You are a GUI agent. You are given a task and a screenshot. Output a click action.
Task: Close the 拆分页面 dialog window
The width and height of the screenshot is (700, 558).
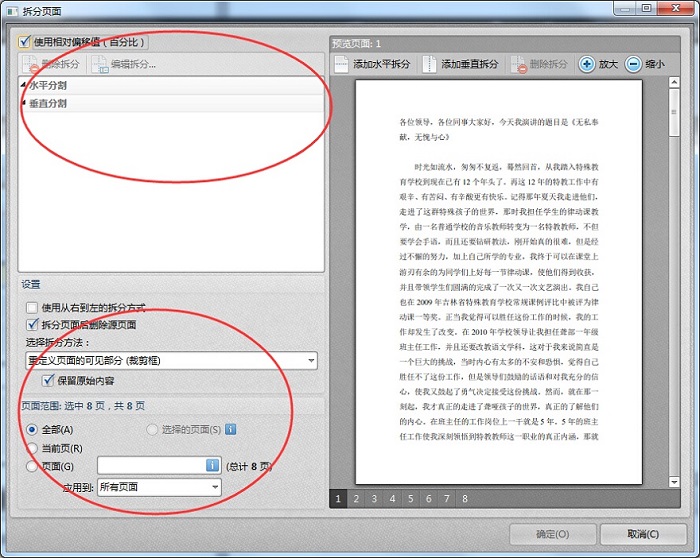[x=675, y=8]
